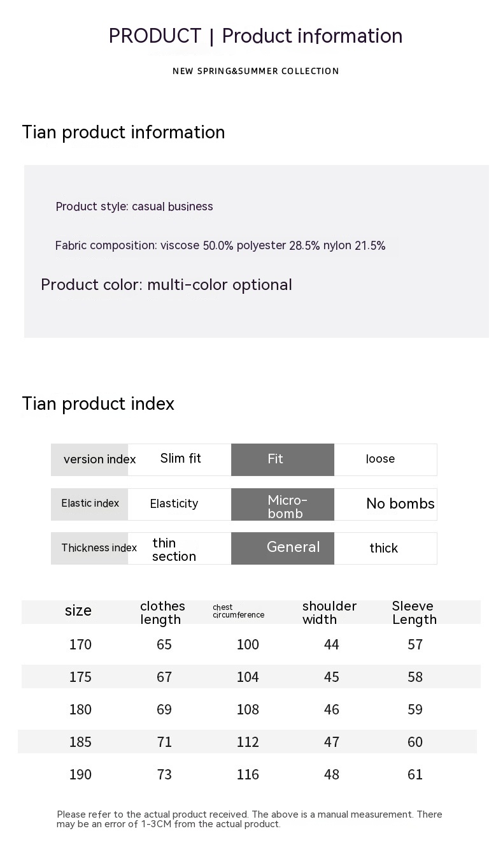Choose the highlighted "Fit" version option

pyautogui.click(x=282, y=459)
